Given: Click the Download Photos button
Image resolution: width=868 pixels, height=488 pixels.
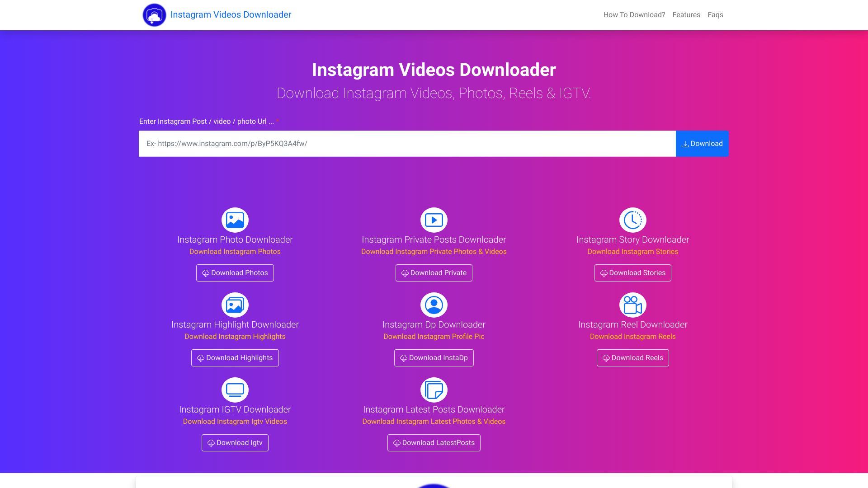Looking at the screenshot, I should (x=235, y=273).
